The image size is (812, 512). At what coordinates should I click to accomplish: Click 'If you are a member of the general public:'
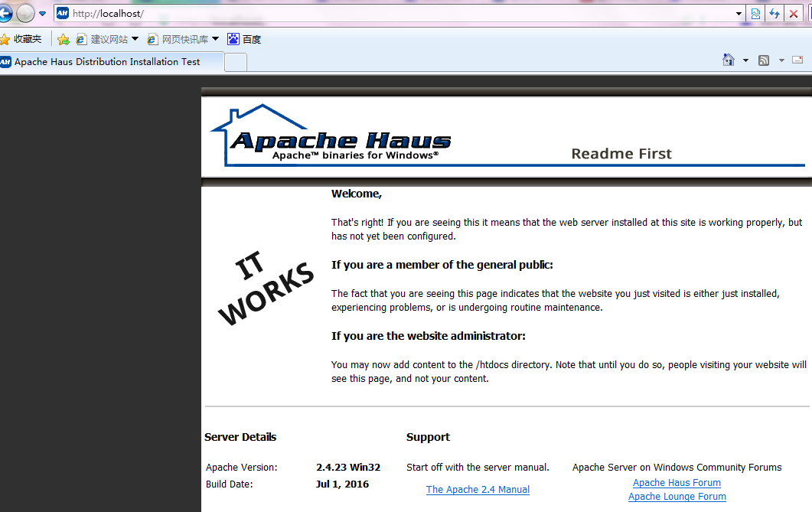[x=442, y=265]
